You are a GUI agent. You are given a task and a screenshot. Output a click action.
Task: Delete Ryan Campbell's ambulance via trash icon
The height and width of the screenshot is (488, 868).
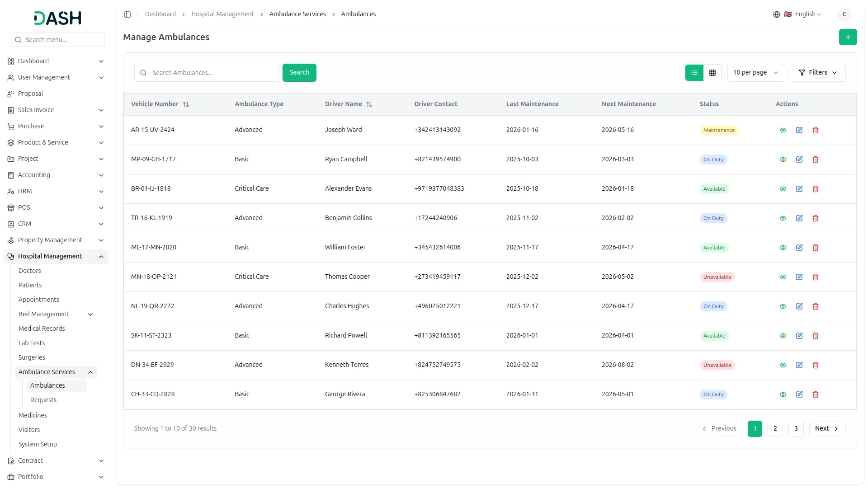[x=815, y=160]
